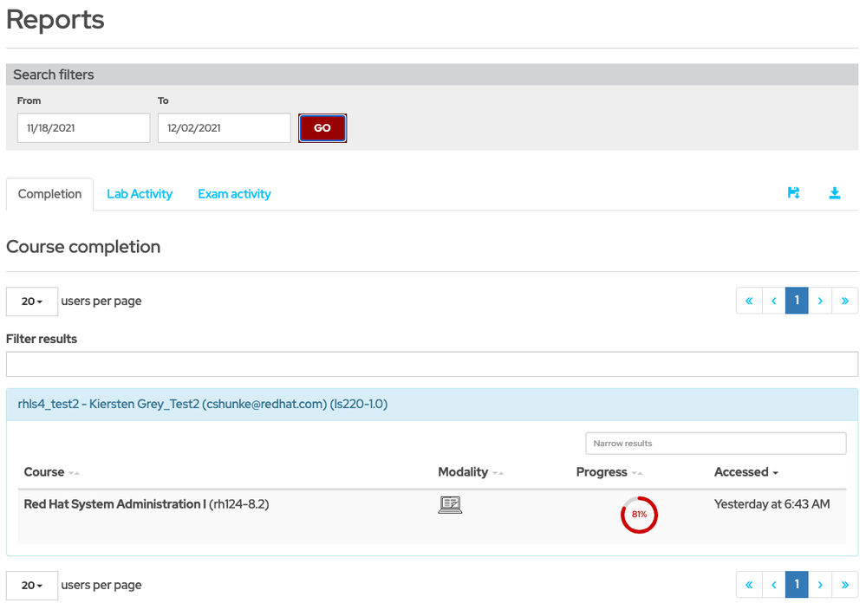Go to next page using bottom pagination

pos(820,586)
